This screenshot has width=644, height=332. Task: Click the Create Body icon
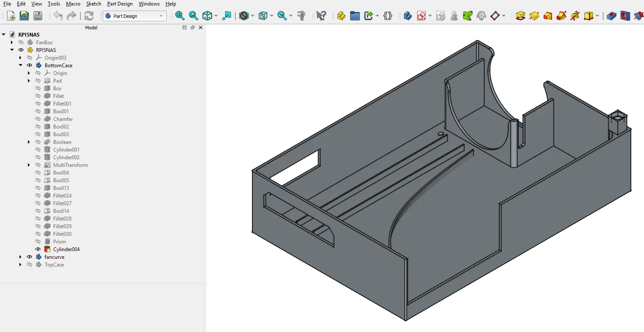pyautogui.click(x=407, y=16)
